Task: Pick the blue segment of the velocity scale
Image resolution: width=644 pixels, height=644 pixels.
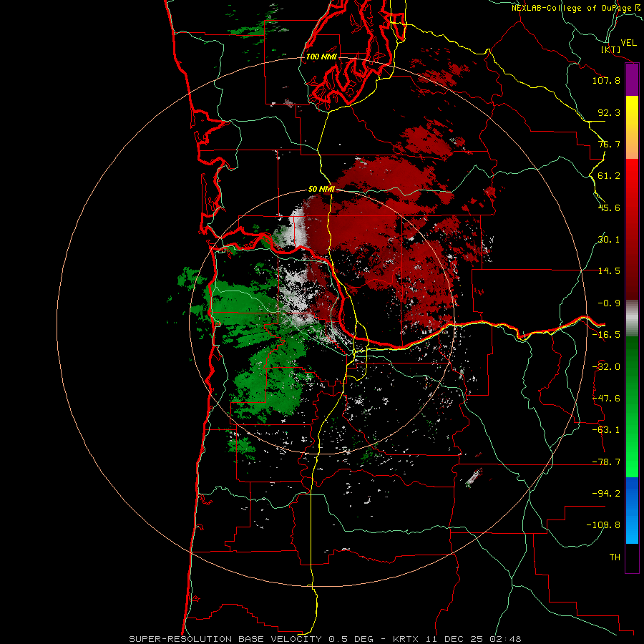Action: pyautogui.click(x=632, y=510)
